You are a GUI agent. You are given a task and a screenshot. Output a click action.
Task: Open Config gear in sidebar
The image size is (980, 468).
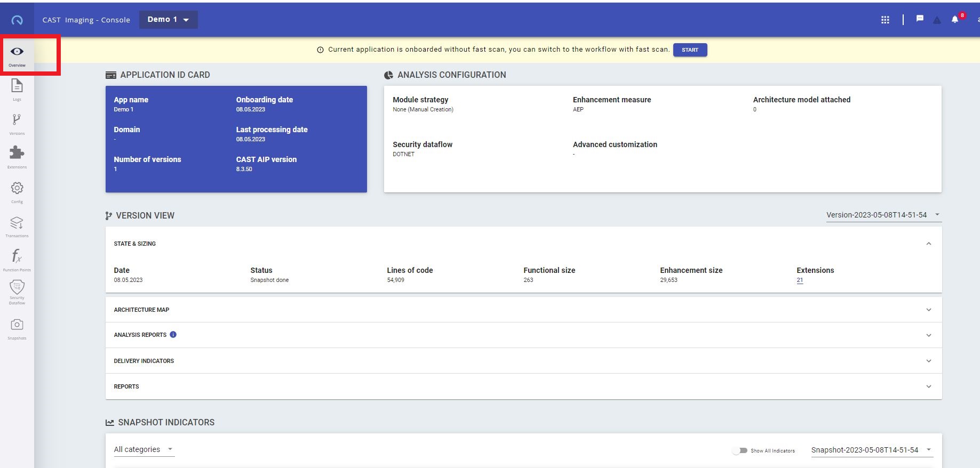[17, 188]
